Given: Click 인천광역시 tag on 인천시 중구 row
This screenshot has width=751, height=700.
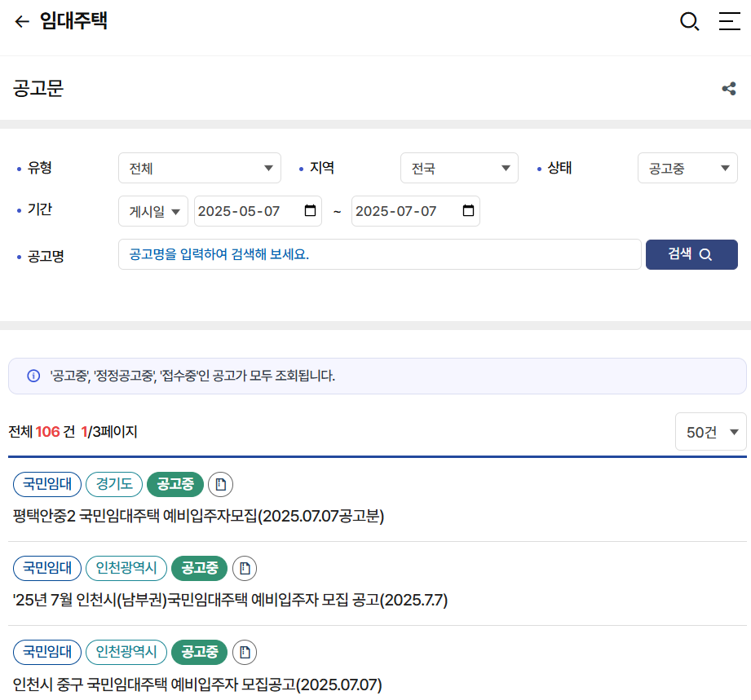Looking at the screenshot, I should 126,652.
